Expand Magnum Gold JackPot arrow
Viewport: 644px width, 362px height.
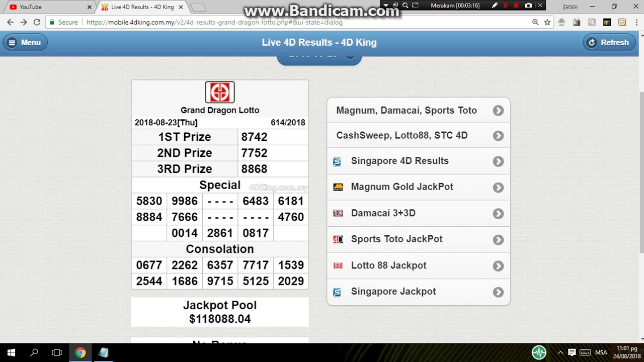point(498,187)
